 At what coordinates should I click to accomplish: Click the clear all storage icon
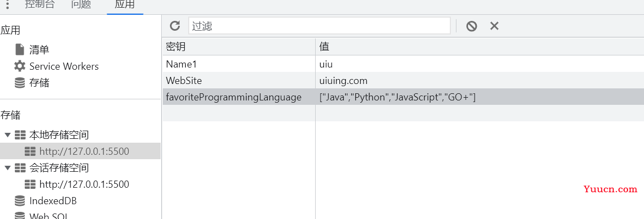pos(471,26)
